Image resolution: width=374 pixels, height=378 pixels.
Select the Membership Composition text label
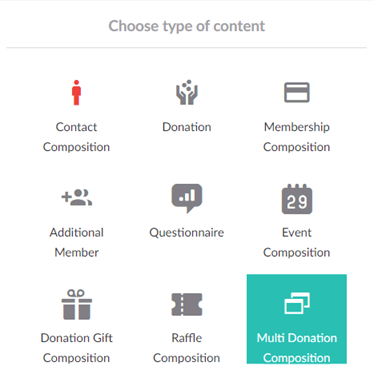click(x=297, y=137)
